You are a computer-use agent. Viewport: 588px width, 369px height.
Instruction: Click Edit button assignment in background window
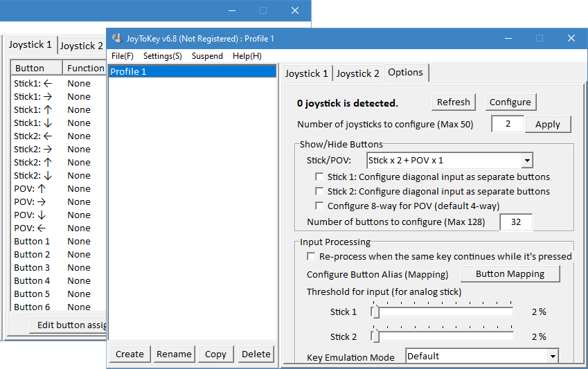(x=69, y=325)
